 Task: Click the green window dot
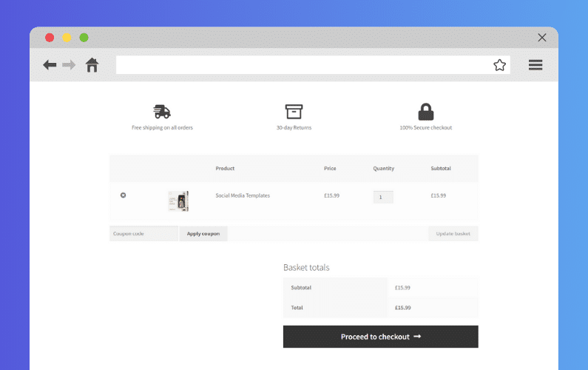84,38
